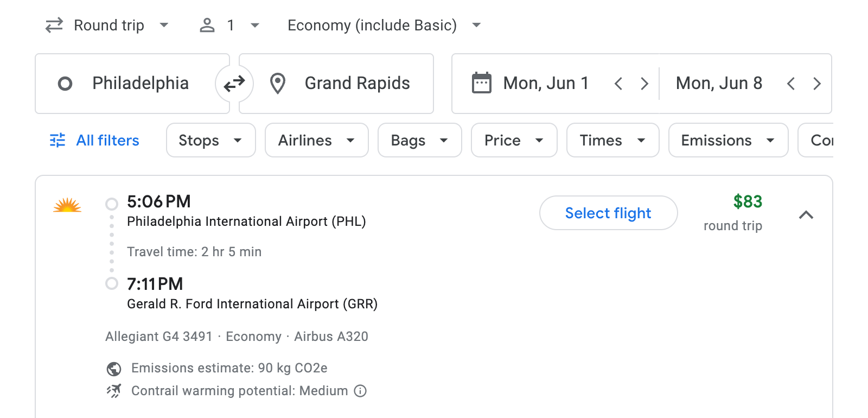868x418 pixels.
Task: Click the passenger person icon
Action: pyautogui.click(x=207, y=25)
